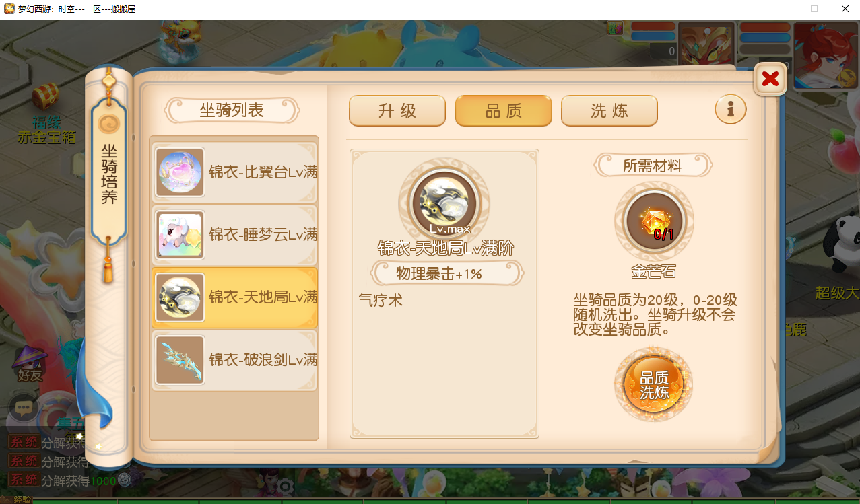The image size is (860, 504).
Task: Select 锦衣-比翼台 in mount list
Action: 234,172
